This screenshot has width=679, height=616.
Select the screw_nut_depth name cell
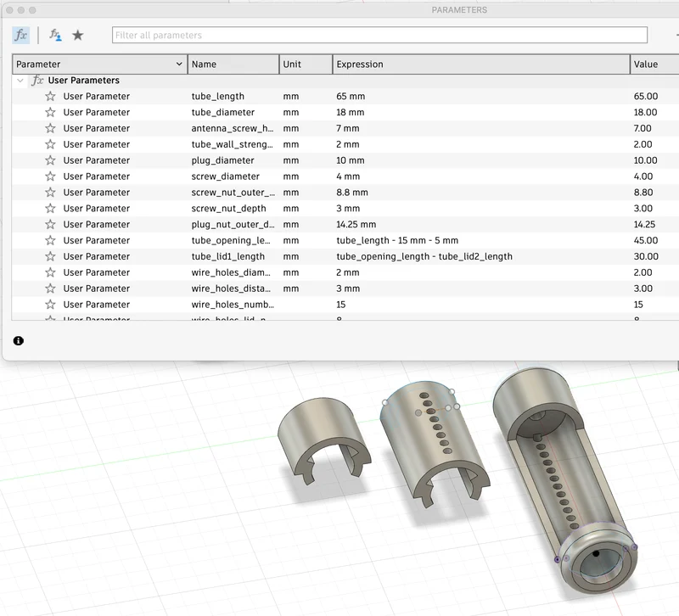(x=228, y=208)
